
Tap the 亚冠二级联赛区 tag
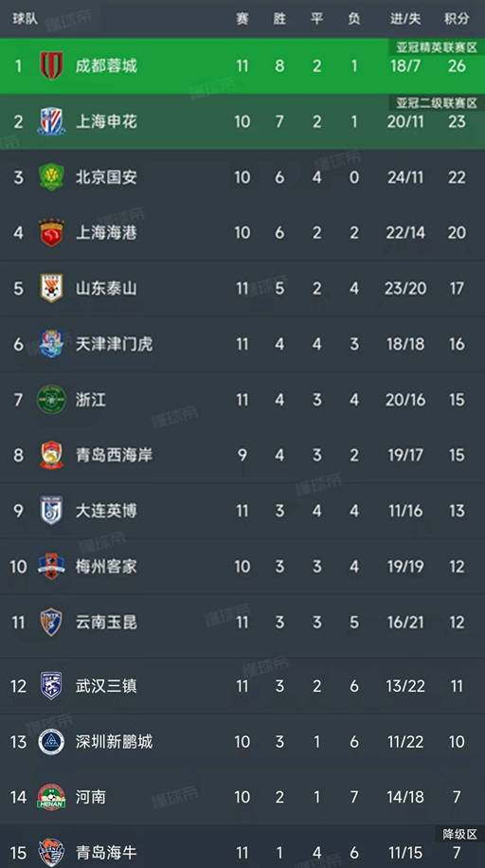(437, 103)
